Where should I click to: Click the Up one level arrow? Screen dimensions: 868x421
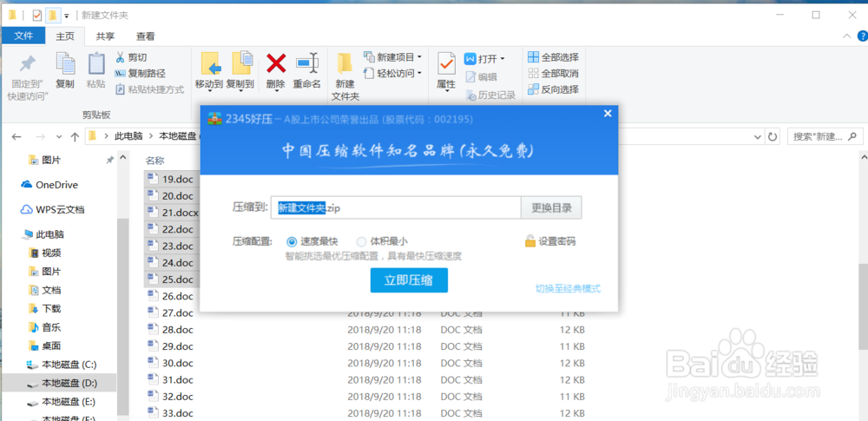(75, 136)
